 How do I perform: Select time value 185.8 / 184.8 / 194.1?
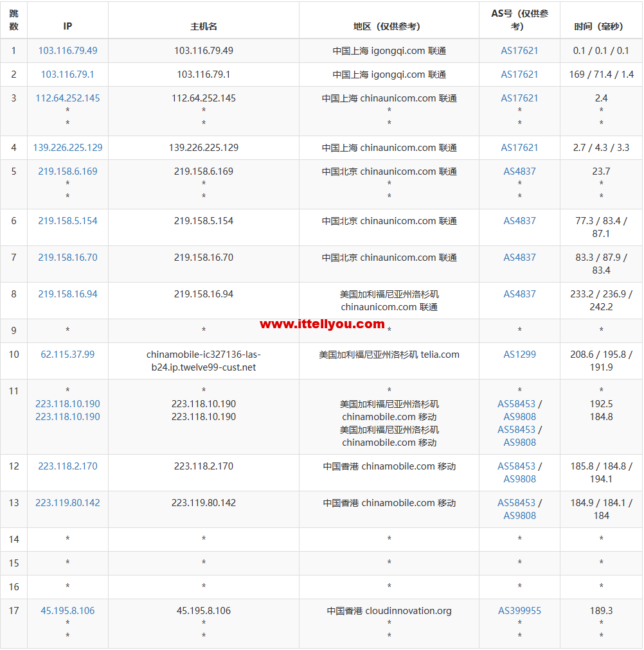601,473
